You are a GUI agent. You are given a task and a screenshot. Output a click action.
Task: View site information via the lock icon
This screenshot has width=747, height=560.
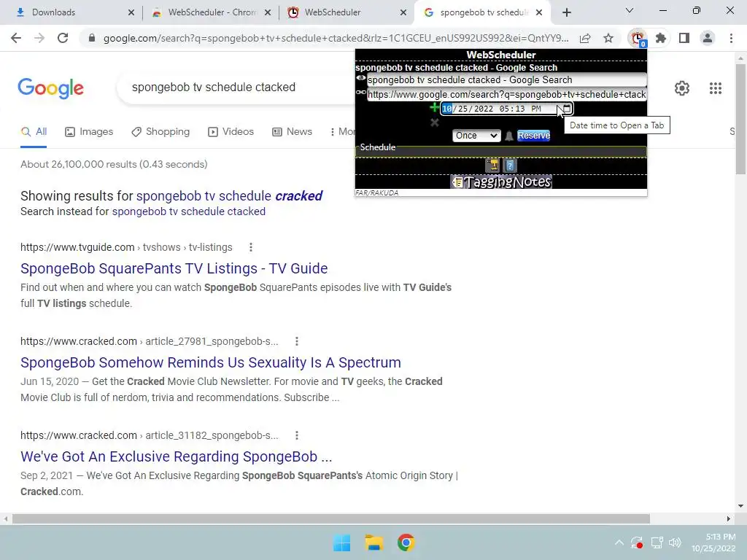pos(92,38)
